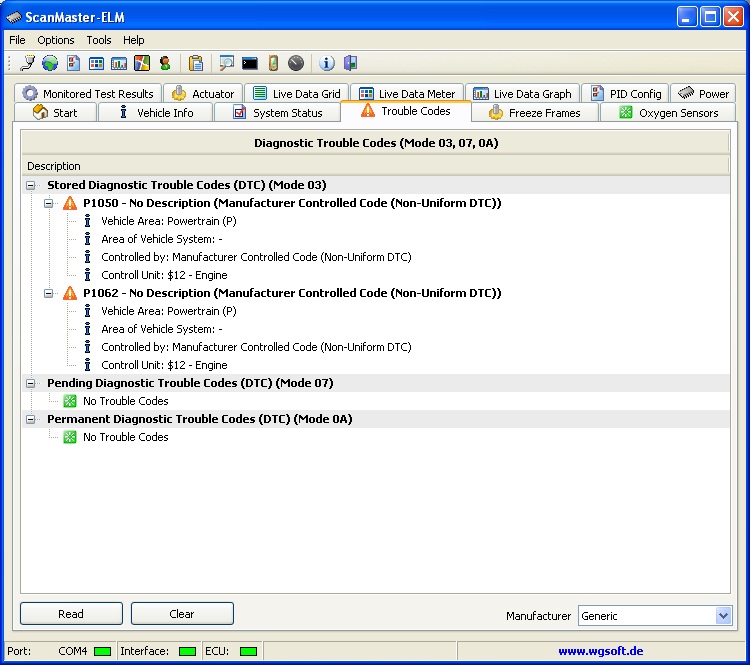751x667 pixels.
Task: Click the clipboard report toolbar icon
Action: [x=196, y=63]
